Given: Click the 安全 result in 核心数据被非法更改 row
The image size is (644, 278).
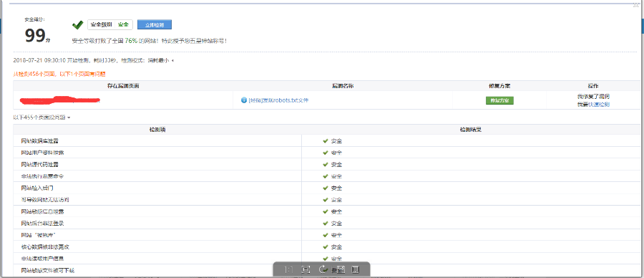Looking at the screenshot, I should [x=337, y=247].
